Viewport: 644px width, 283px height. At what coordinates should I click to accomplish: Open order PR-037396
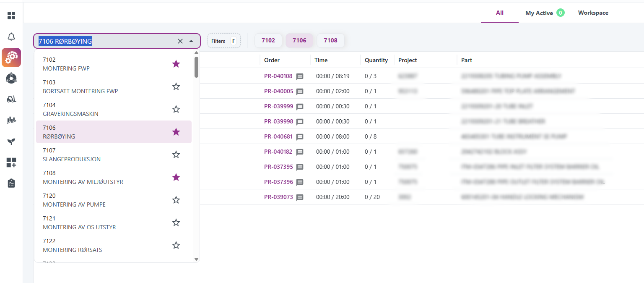pyautogui.click(x=278, y=182)
